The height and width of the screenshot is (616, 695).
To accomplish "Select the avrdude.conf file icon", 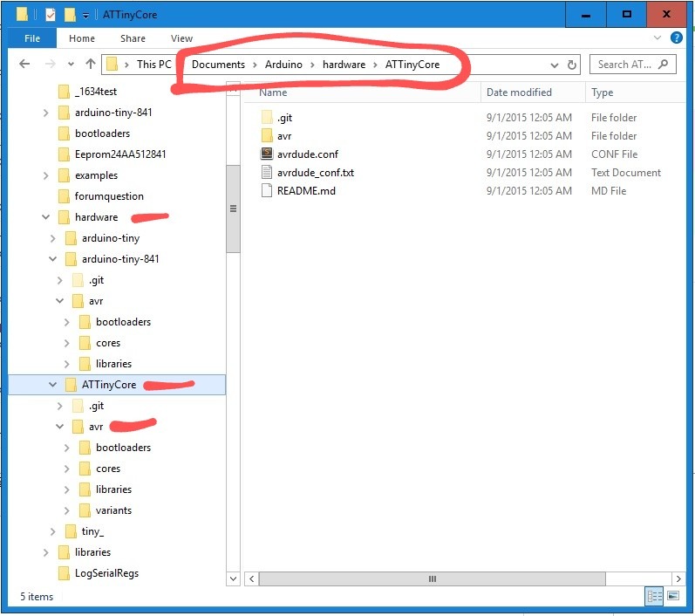I will (267, 154).
